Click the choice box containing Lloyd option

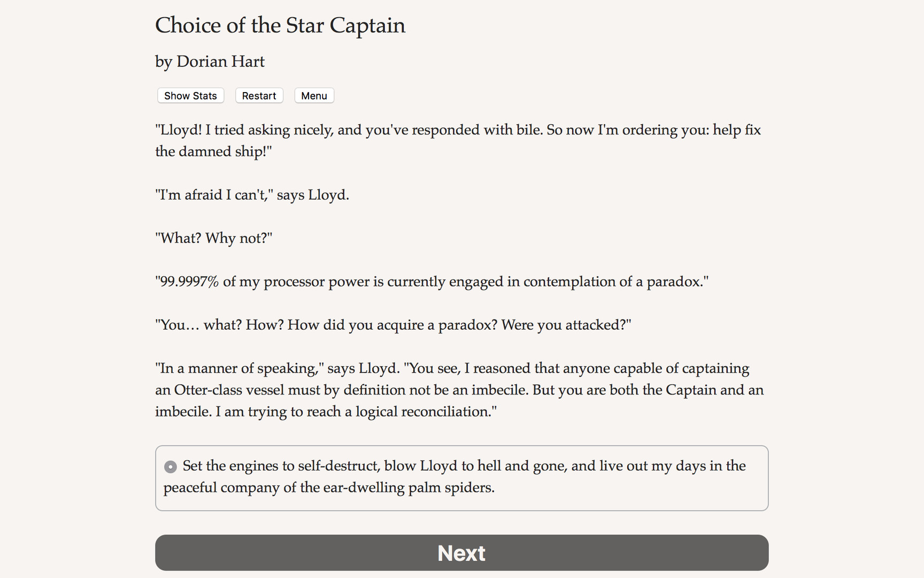click(x=461, y=477)
